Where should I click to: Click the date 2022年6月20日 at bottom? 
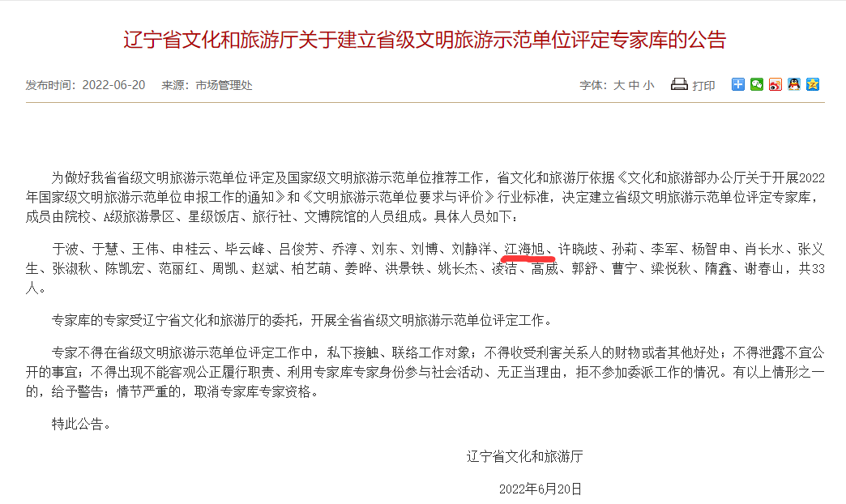coord(540,489)
